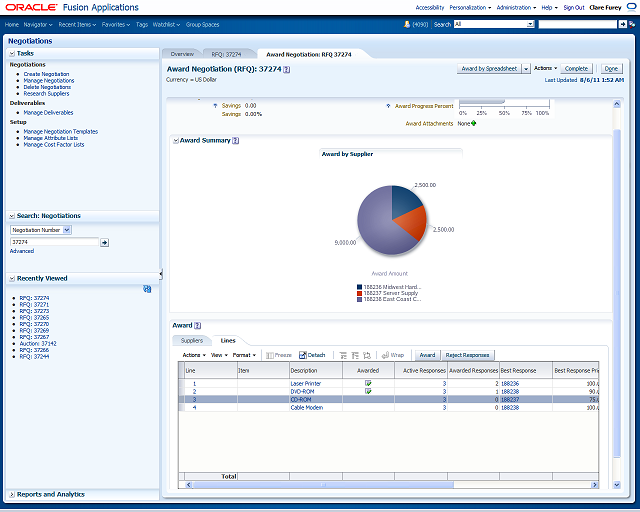Image resolution: width=640 pixels, height=512 pixels.
Task: Click the Complete button
Action: (576, 69)
